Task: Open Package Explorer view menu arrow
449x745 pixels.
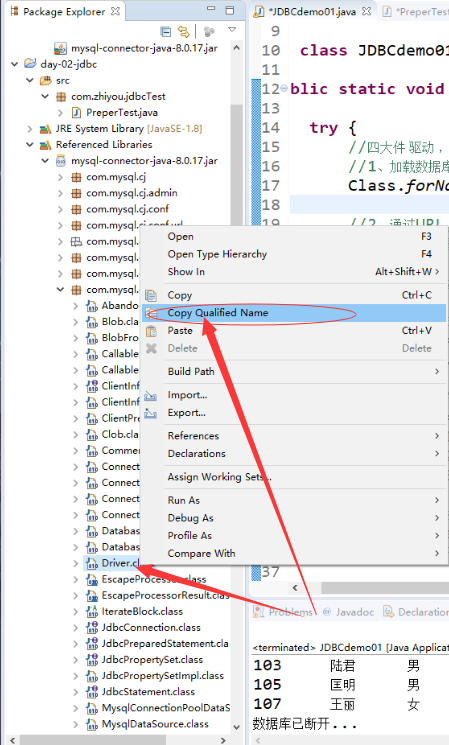Action: click(232, 30)
